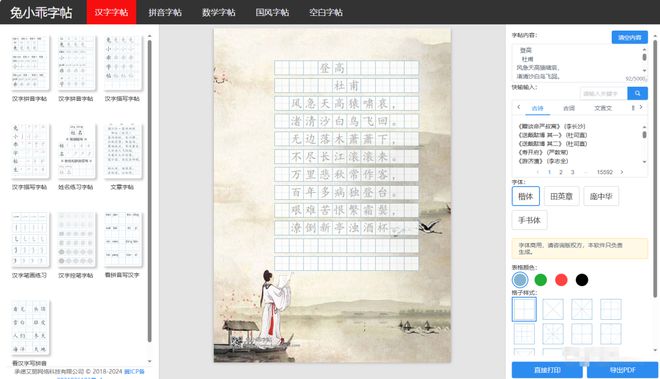Pick the 其一 poem entry in list

[552, 135]
